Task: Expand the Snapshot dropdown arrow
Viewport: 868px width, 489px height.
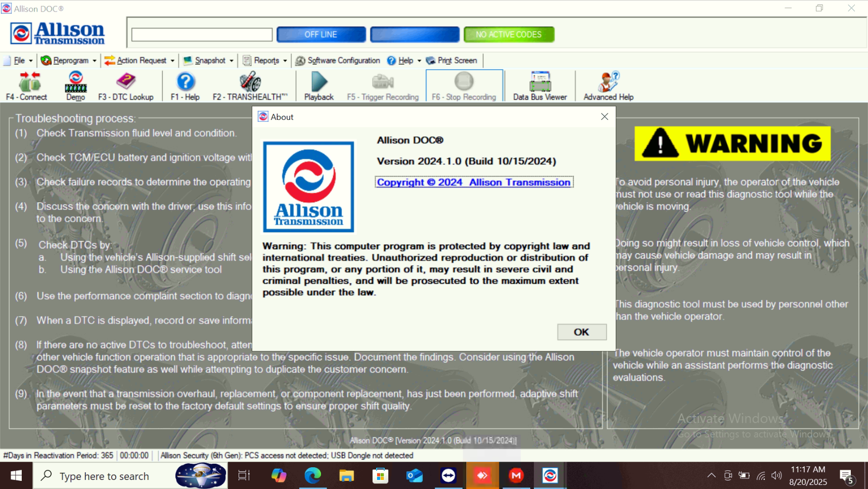Action: point(232,61)
